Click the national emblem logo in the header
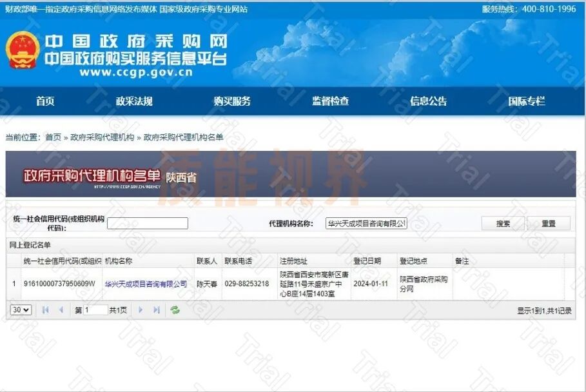Image resolution: width=586 pixels, height=392 pixels. pos(23,48)
